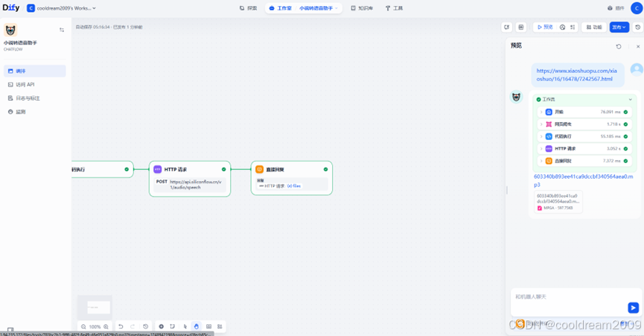Viewport: 644px width, 336px height.
Task: Click the 开始 step's blue home icon
Action: [x=549, y=112]
